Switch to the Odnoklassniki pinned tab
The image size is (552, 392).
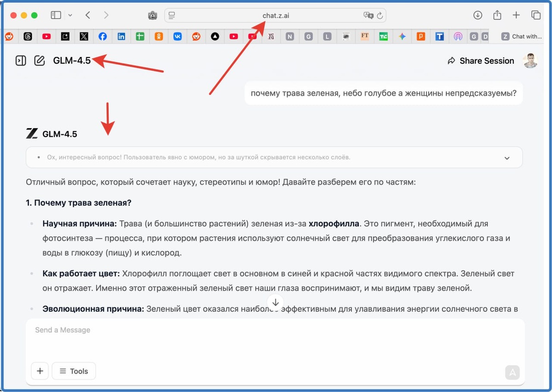click(x=159, y=36)
